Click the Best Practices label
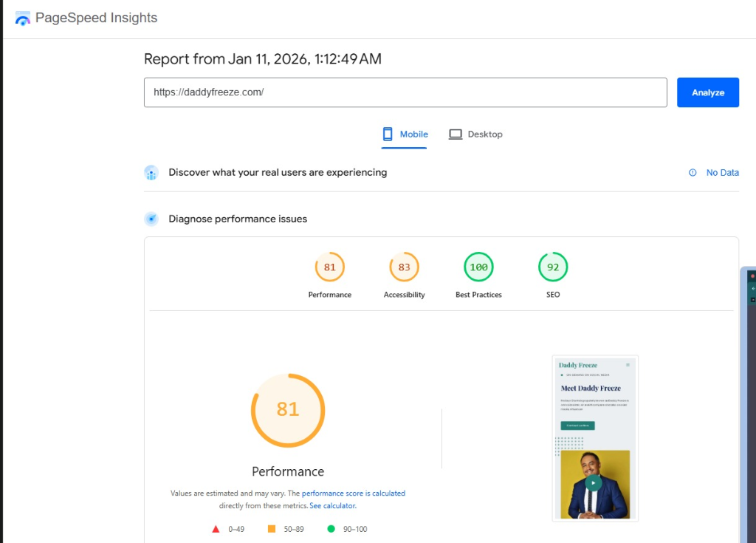This screenshot has height=543, width=756. click(478, 295)
